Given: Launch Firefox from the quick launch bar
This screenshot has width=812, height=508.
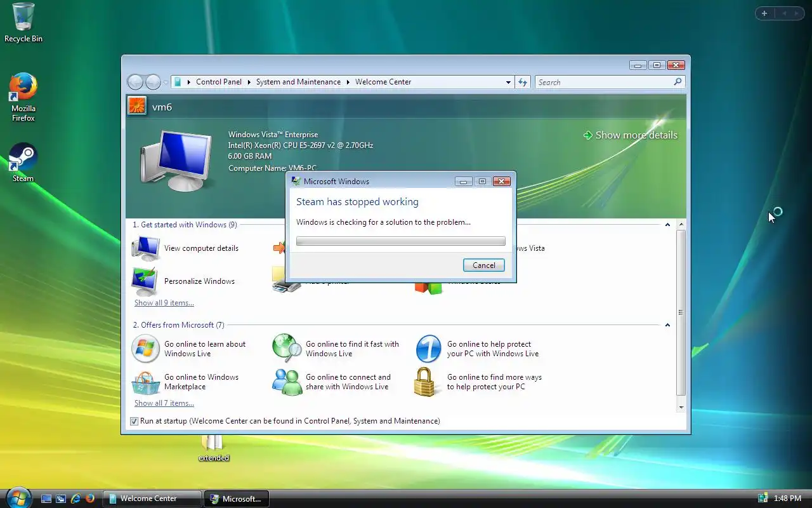Looking at the screenshot, I should [x=90, y=498].
